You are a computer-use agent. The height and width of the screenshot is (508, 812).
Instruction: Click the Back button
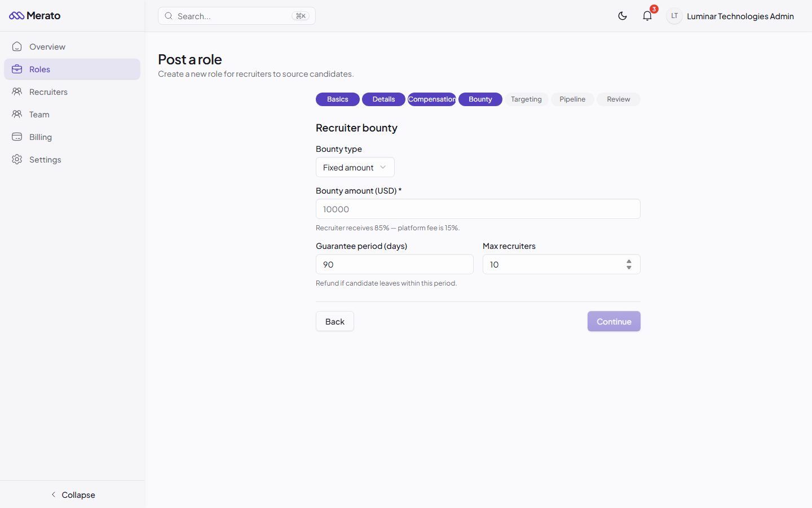tap(334, 321)
